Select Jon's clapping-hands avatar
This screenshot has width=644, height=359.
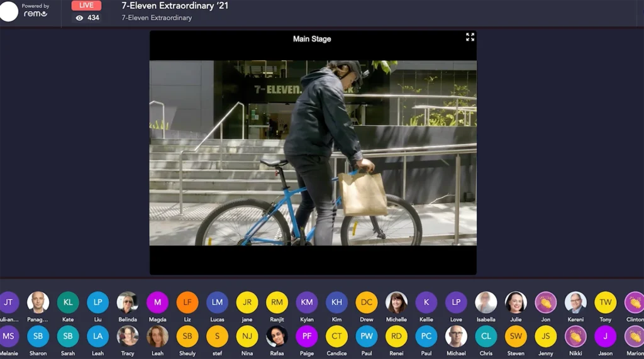click(546, 302)
